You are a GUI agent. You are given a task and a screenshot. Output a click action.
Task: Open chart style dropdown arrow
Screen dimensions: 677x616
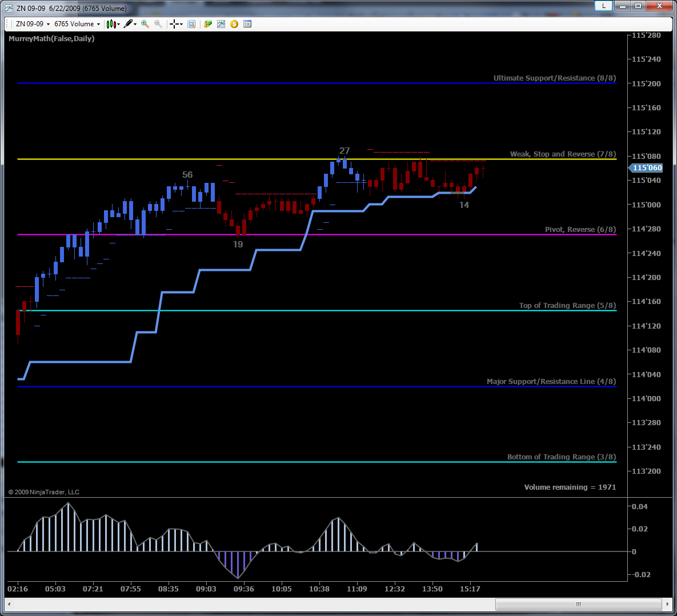[x=118, y=25]
